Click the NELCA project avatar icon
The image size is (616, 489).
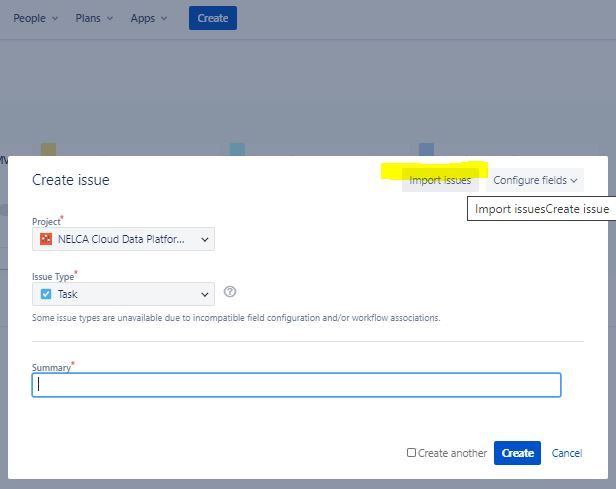tap(46, 239)
